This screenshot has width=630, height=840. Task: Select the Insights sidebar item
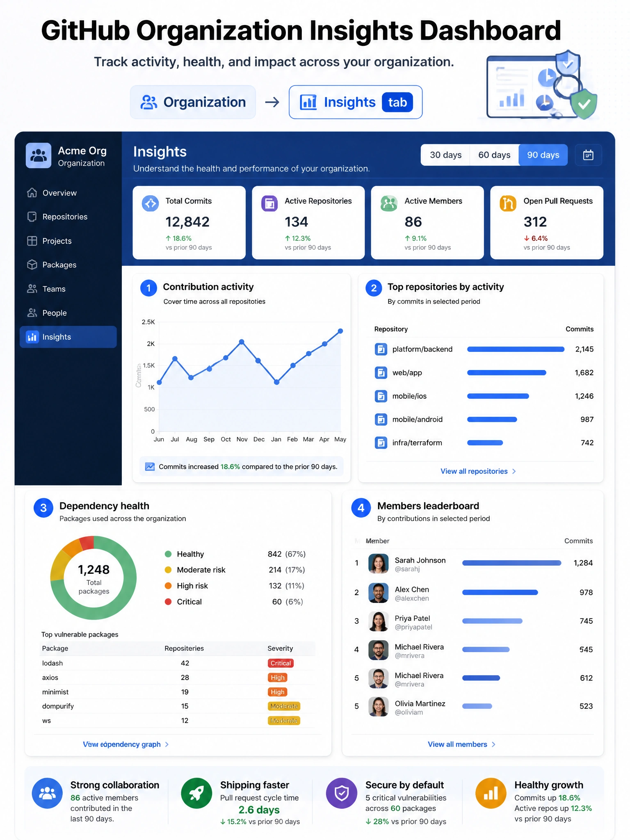coord(68,337)
